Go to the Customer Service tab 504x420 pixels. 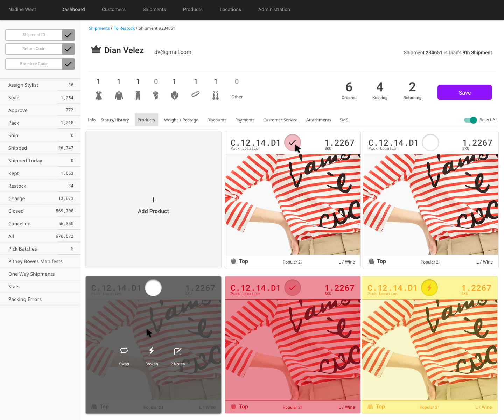click(280, 120)
